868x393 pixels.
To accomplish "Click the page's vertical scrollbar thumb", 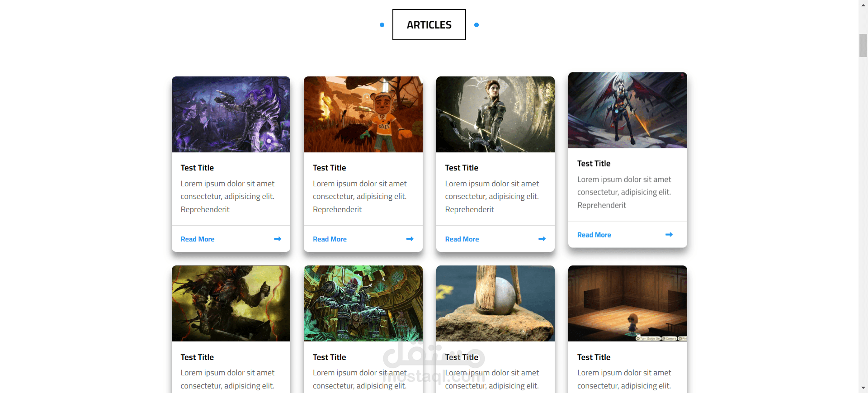I will [x=863, y=45].
